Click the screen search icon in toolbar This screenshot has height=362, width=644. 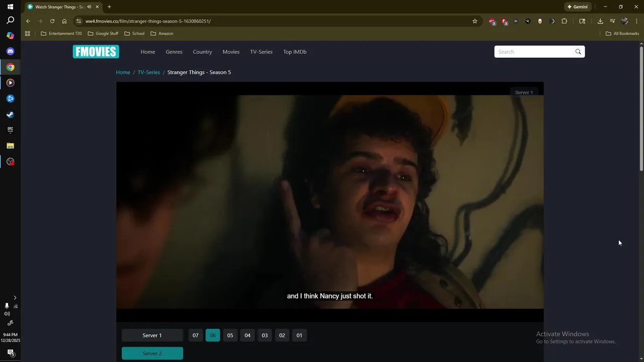[x=582, y=21]
